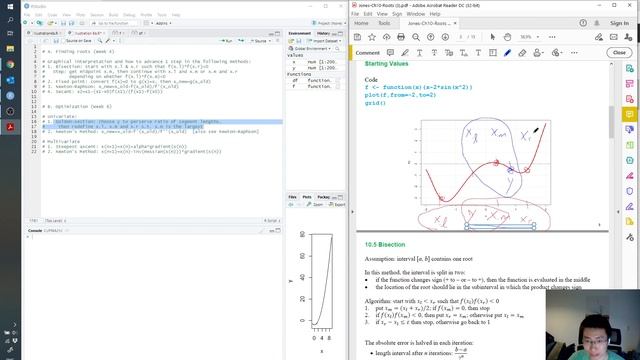Add a sticky note comment
The image size is (640, 360).
(x=390, y=53)
